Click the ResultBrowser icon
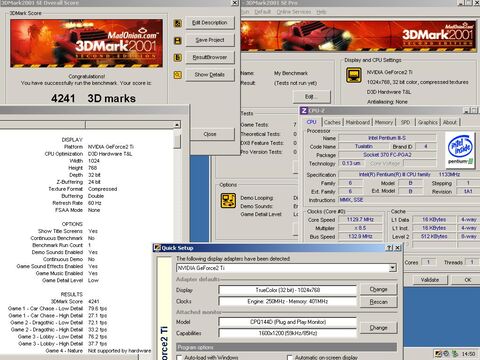Image resolution: width=480 pixels, height=360 pixels. pos(178,58)
